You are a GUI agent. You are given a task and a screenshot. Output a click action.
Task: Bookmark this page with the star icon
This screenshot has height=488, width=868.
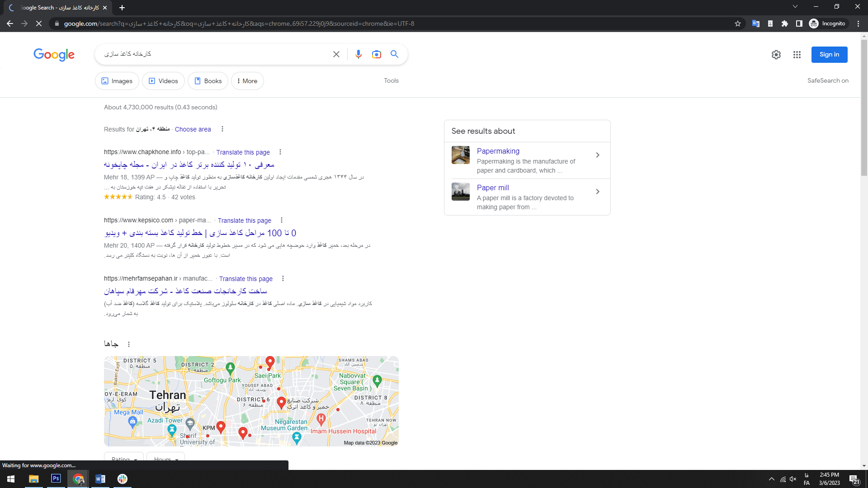pyautogui.click(x=738, y=23)
